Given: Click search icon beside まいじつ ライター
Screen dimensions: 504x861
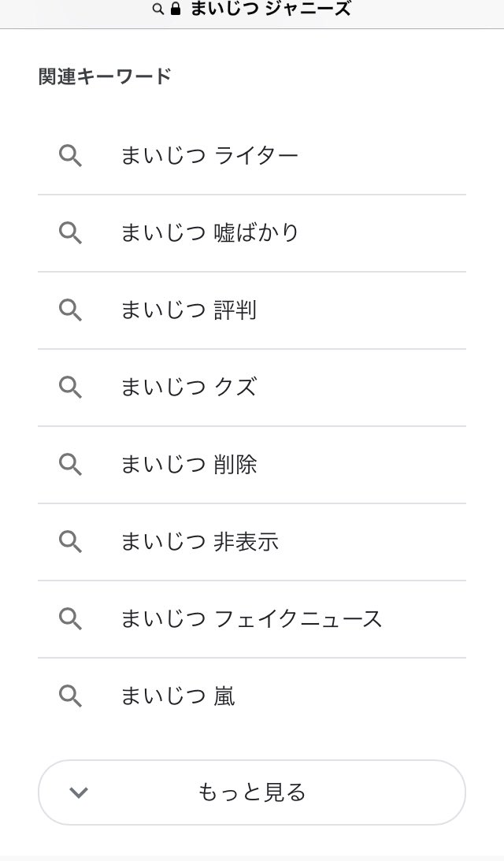Looking at the screenshot, I should click(71, 156).
